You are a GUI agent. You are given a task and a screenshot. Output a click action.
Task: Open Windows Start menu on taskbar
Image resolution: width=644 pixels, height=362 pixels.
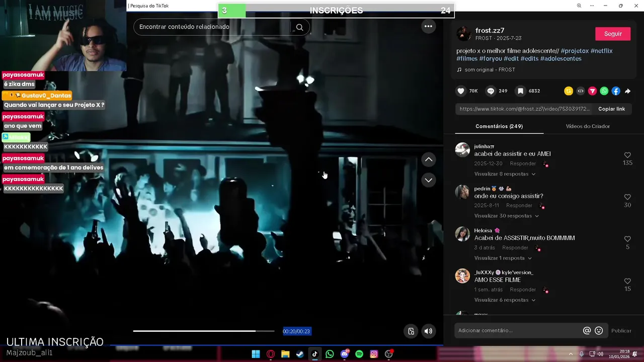(x=256, y=354)
